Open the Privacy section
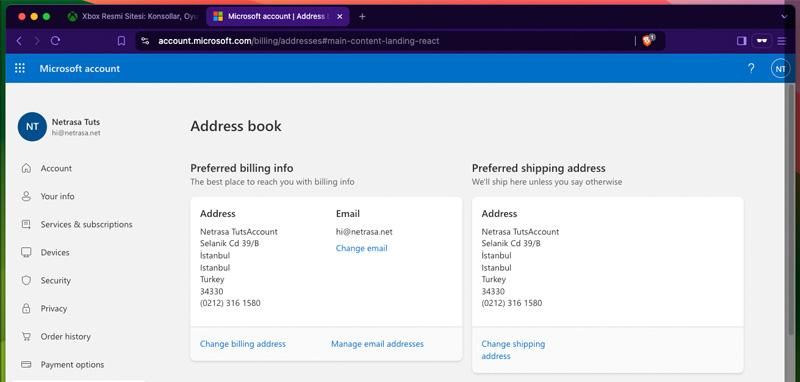The image size is (800, 382). pyautogui.click(x=54, y=309)
